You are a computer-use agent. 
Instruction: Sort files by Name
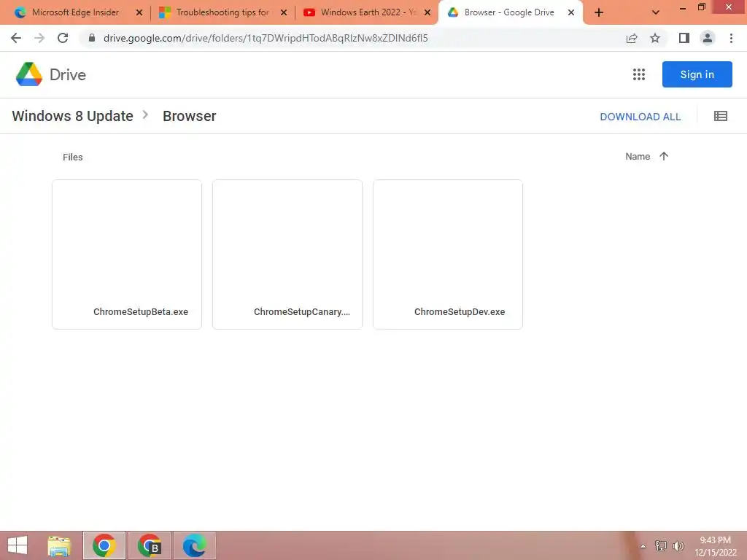[638, 156]
